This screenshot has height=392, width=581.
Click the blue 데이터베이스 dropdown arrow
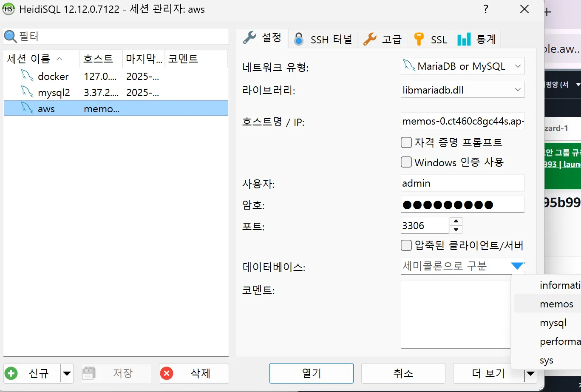tap(517, 266)
